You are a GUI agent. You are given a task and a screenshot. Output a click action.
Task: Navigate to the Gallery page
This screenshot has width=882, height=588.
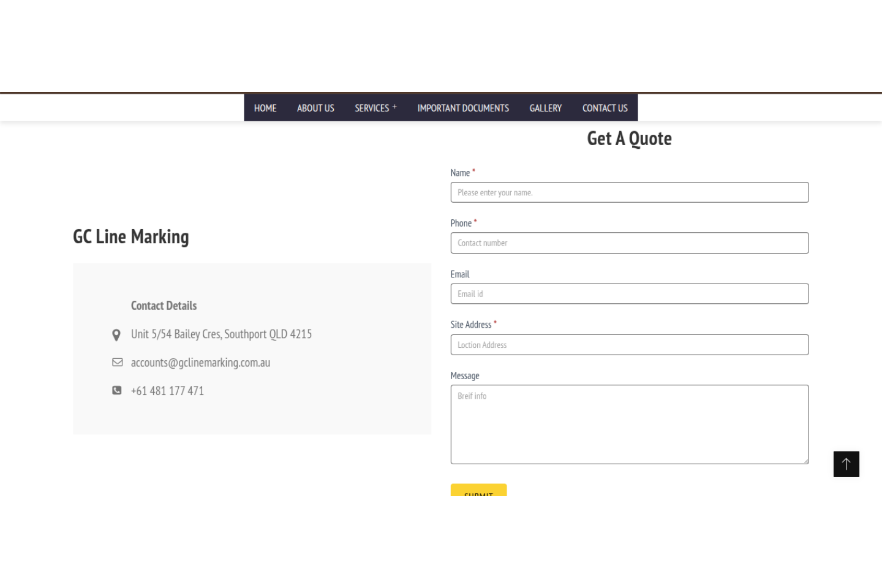pyautogui.click(x=545, y=108)
